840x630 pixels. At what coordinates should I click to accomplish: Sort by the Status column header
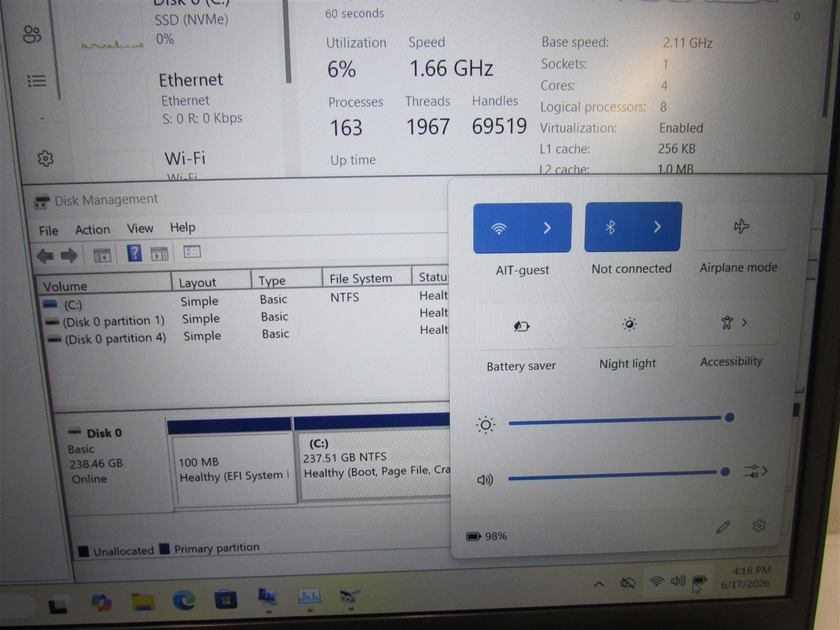coord(431,277)
